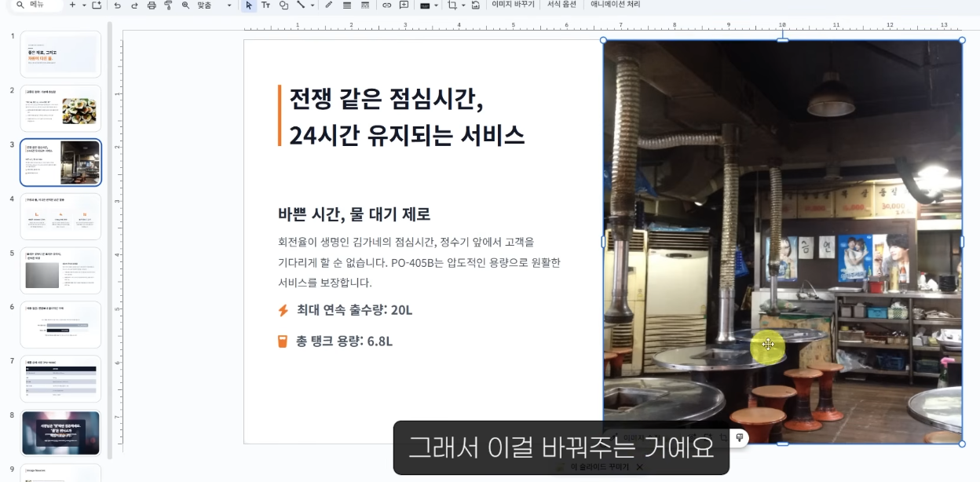
Task: Open the border dash style icon
Action: coord(364,5)
